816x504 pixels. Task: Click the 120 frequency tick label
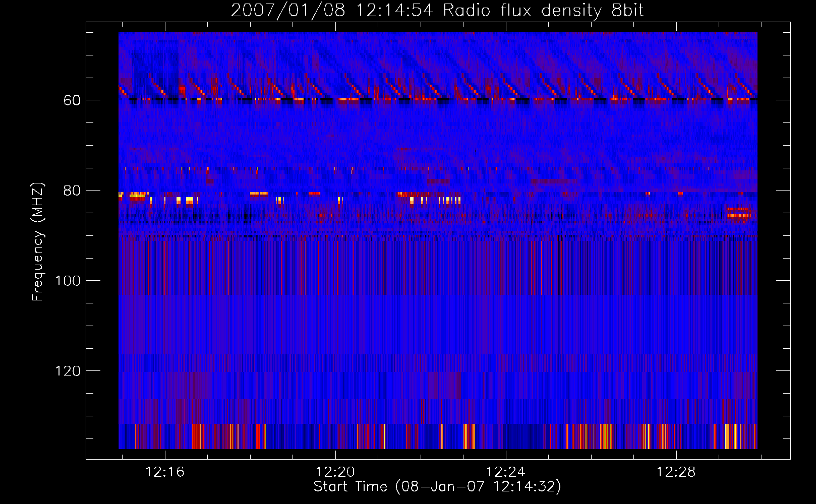pyautogui.click(x=68, y=371)
